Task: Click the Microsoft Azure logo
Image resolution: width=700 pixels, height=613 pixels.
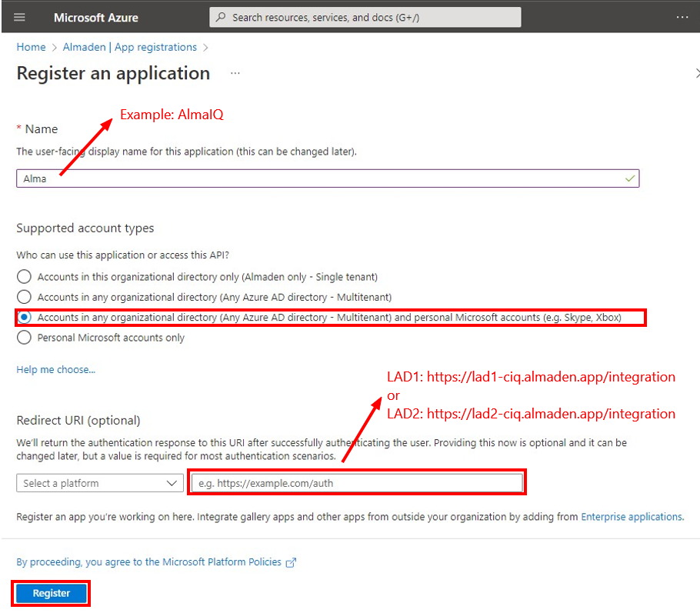Action: 95,17
